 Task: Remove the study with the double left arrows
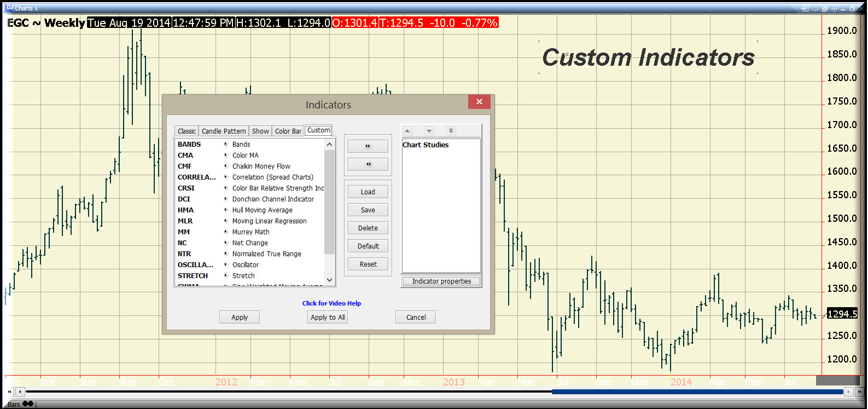[x=368, y=164]
